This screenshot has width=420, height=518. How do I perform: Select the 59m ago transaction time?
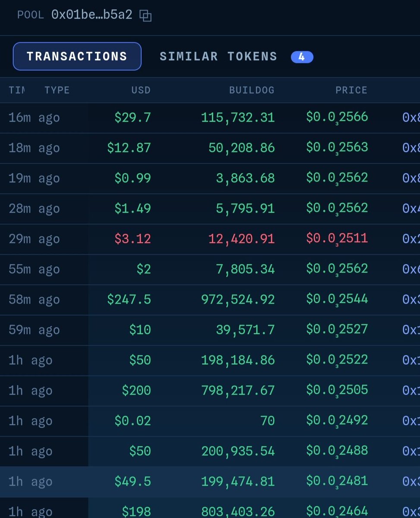34,330
